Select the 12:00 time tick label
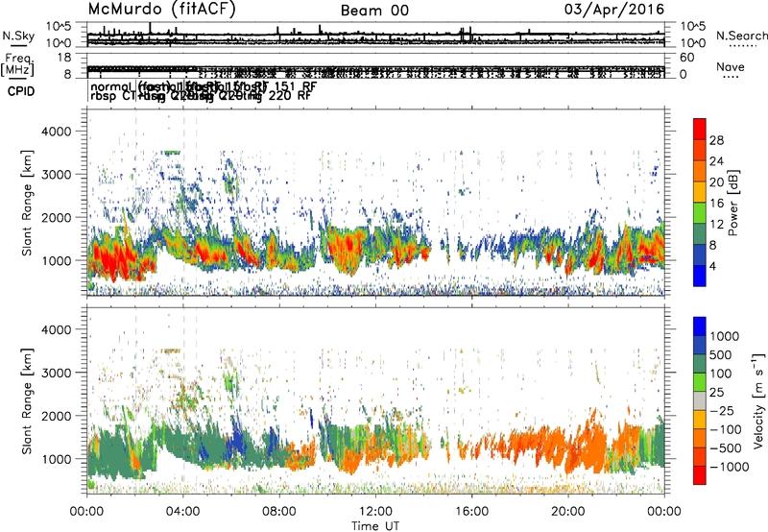The width and height of the screenshot is (768, 532). coord(375,512)
